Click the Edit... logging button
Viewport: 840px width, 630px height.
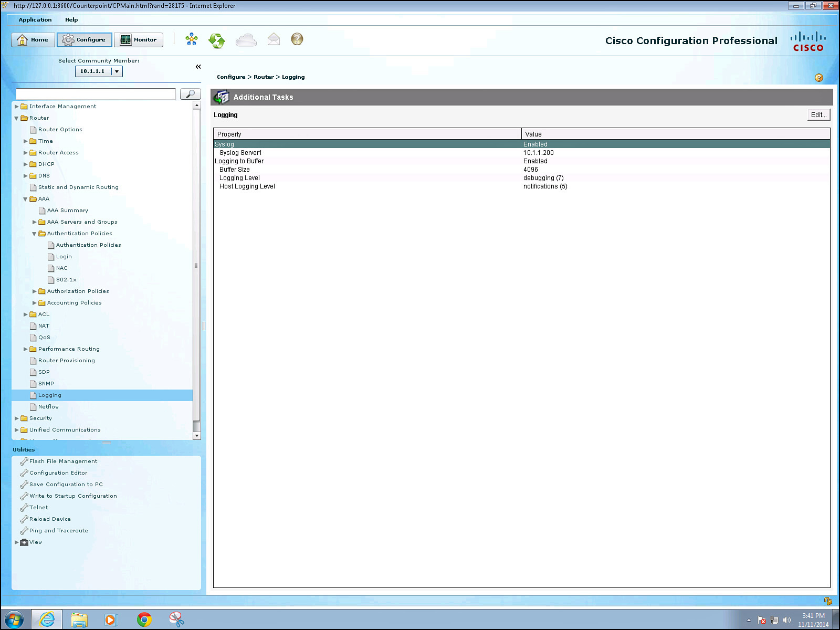tap(818, 115)
